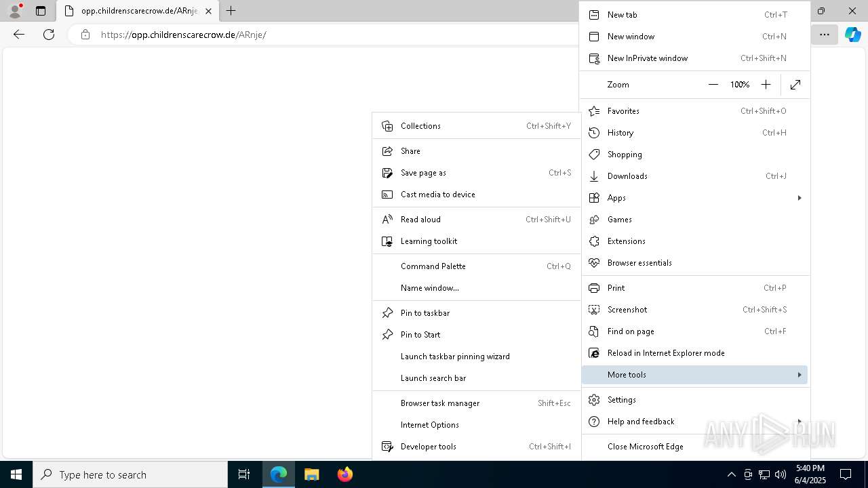This screenshot has height=488, width=868.
Task: Reload the current page
Action: 49,35
